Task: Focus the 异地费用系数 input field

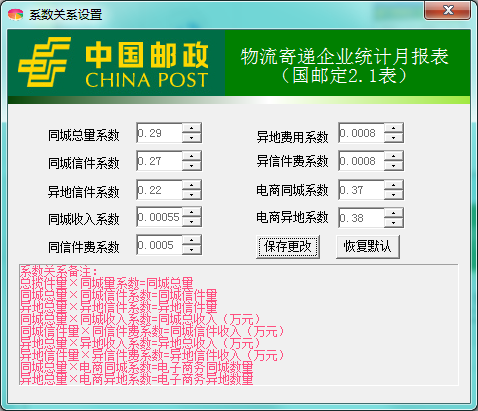Action: pyautogui.click(x=361, y=133)
